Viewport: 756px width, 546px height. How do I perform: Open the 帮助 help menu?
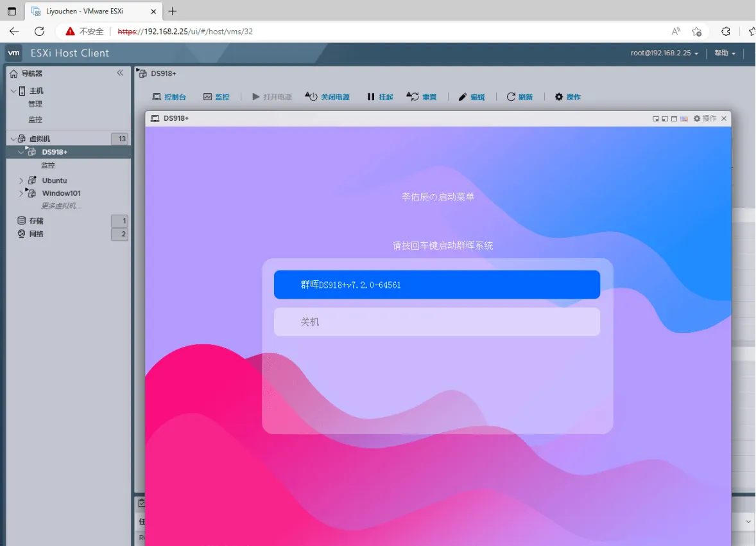click(725, 53)
